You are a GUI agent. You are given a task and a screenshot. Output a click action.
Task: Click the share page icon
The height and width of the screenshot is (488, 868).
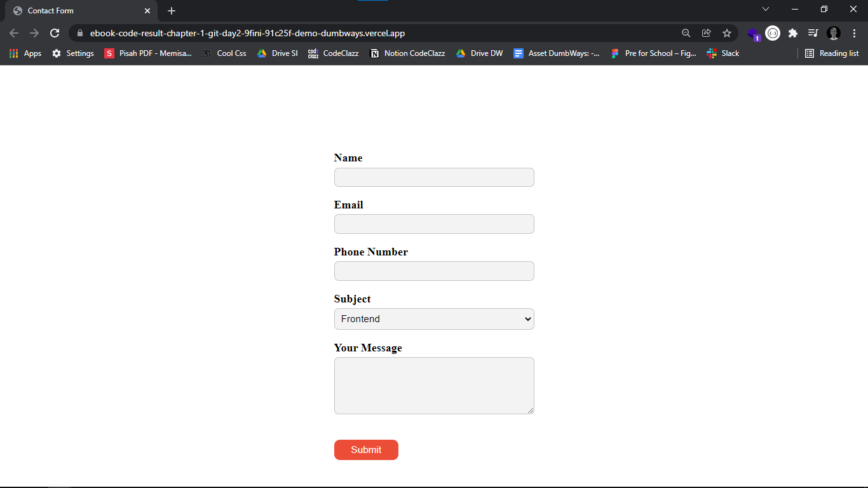coord(706,33)
